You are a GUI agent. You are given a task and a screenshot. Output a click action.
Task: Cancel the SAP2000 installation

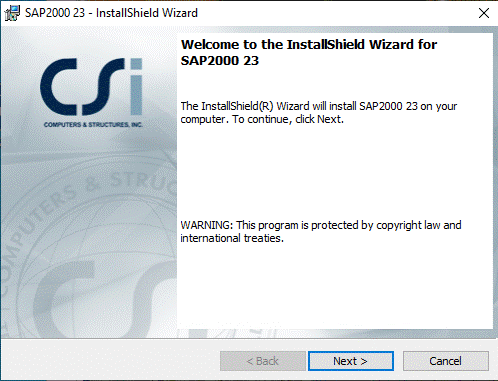446,361
